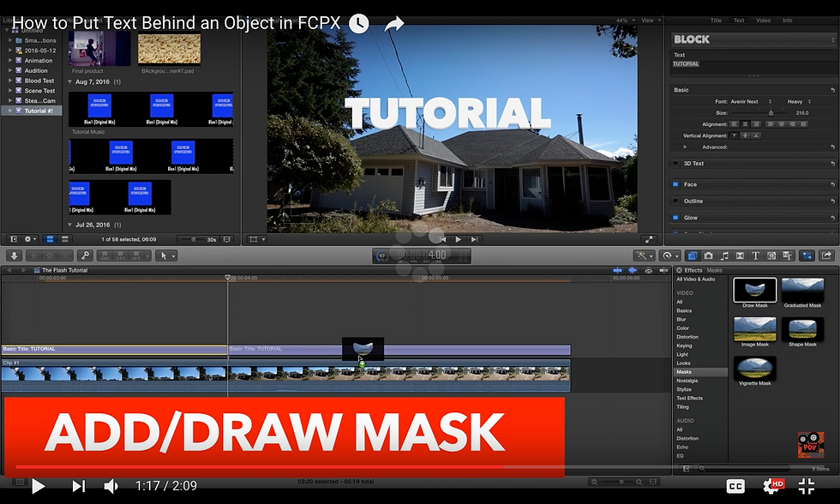Open the Heavy font weight dropdown

tap(799, 102)
